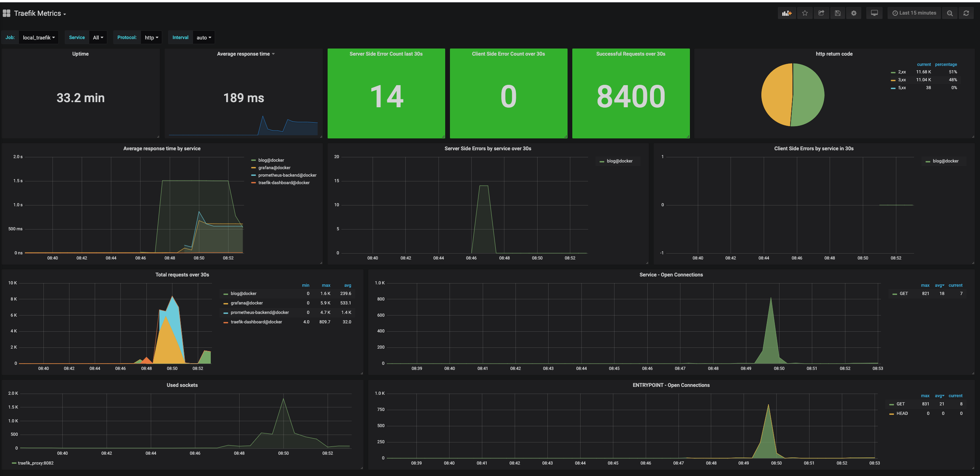
Task: Toggle blog@docker series in response time legend
Action: click(271, 160)
